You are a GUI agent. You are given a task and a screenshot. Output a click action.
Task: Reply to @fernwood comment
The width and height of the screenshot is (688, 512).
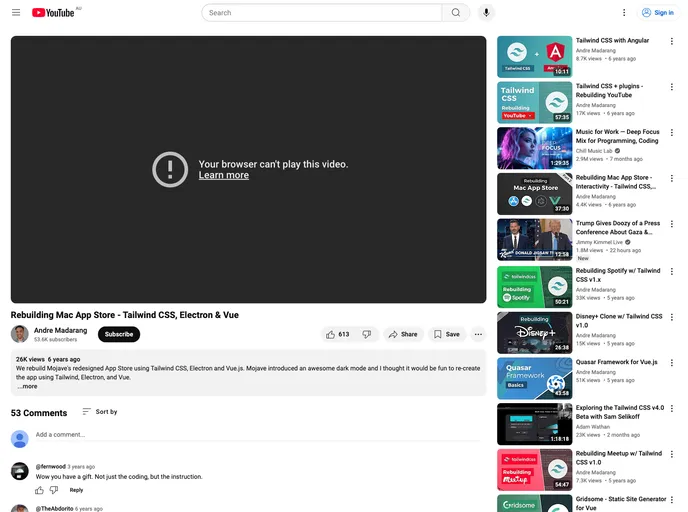(76, 490)
